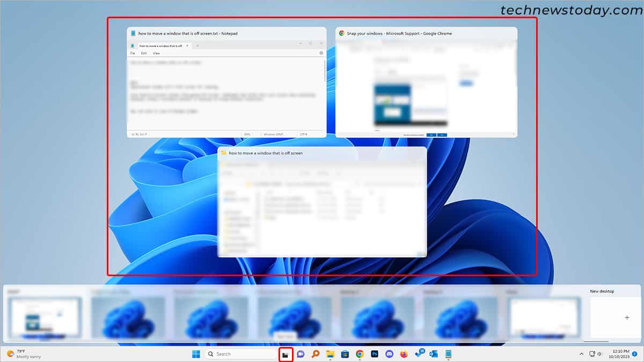The height and width of the screenshot is (362, 644).
Task: Open Microsoft Store from the taskbar
Action: tap(345, 354)
